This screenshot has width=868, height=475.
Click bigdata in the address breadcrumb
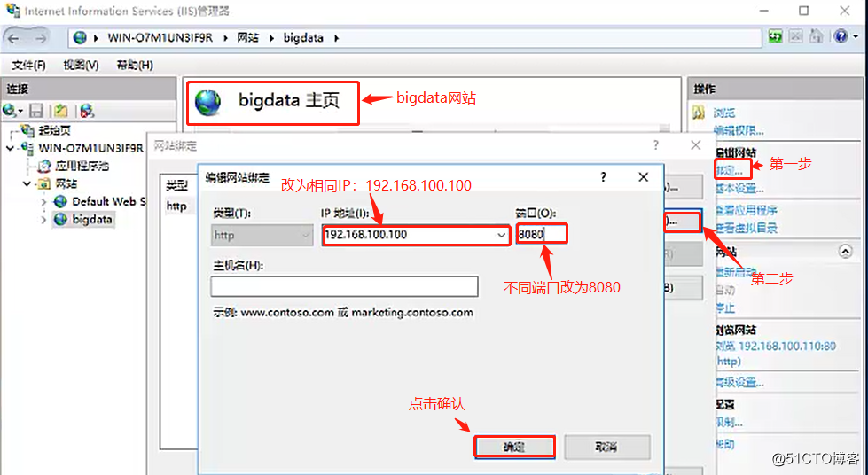303,37
